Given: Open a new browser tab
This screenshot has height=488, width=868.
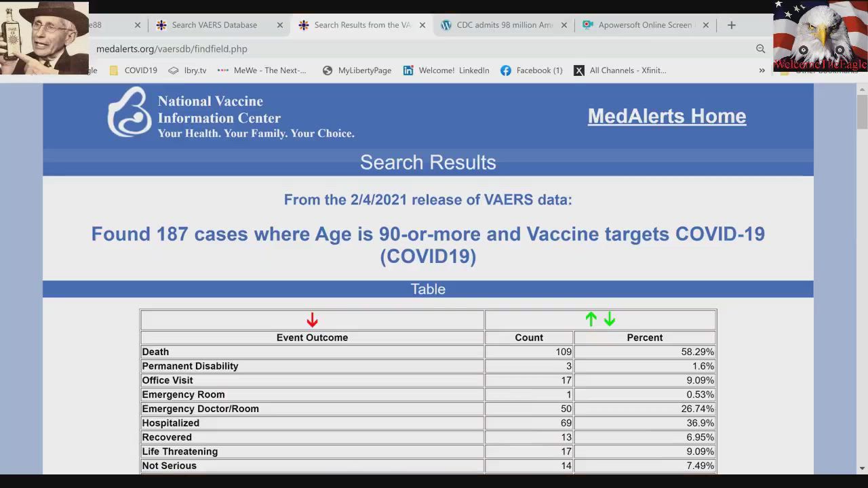Looking at the screenshot, I should pos(731,25).
